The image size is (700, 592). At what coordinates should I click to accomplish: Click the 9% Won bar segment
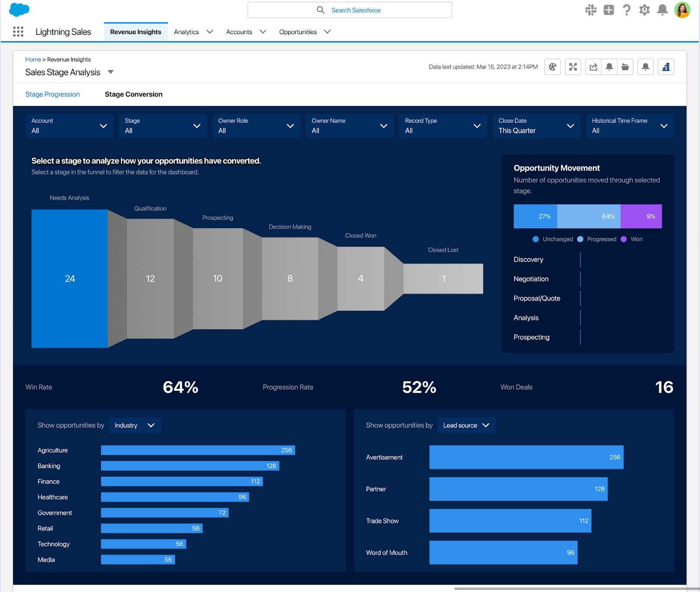point(641,216)
